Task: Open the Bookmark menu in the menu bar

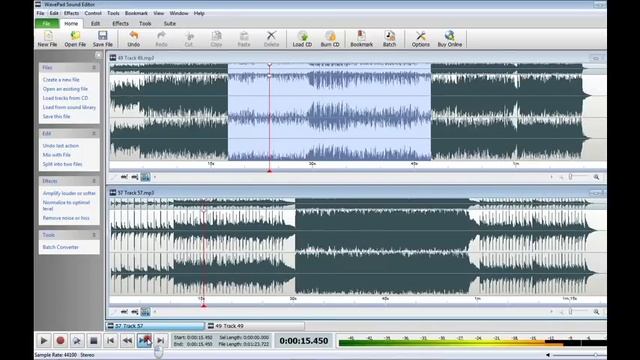Action: tap(136, 13)
